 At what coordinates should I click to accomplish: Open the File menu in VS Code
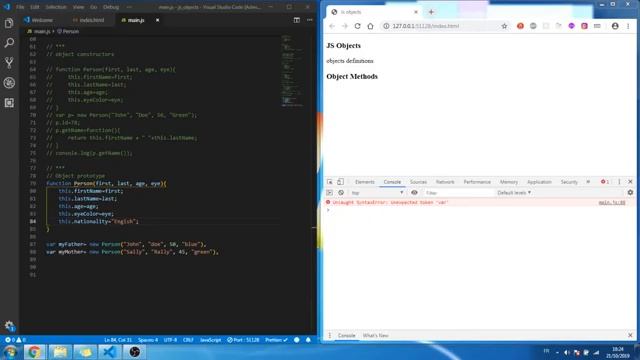click(x=20, y=7)
